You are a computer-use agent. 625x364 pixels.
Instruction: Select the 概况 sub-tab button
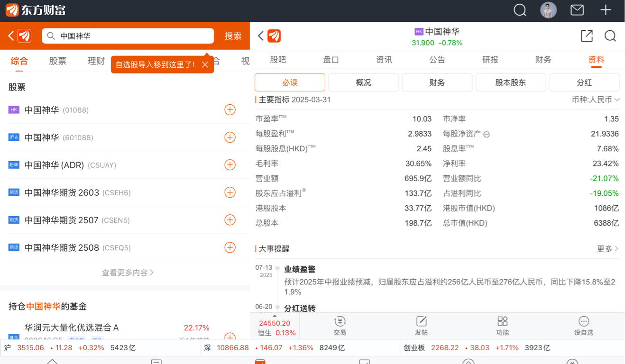click(x=363, y=82)
